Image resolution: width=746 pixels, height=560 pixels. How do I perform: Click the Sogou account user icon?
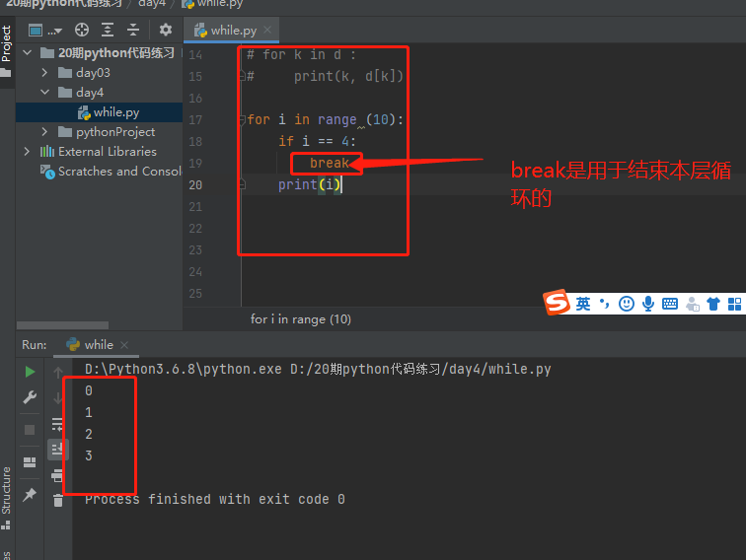(x=693, y=304)
